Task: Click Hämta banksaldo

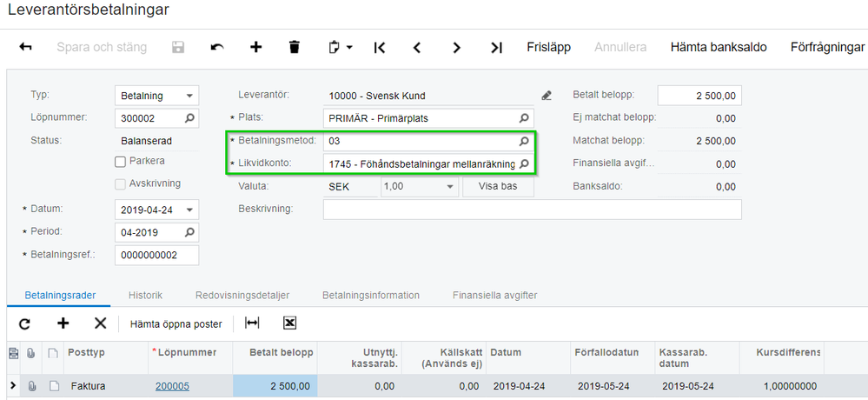Action: pos(719,47)
